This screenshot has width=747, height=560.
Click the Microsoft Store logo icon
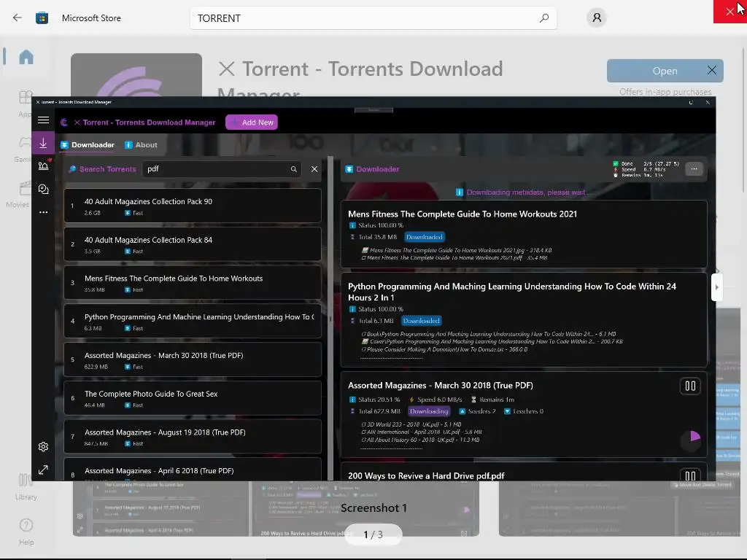[x=42, y=18]
